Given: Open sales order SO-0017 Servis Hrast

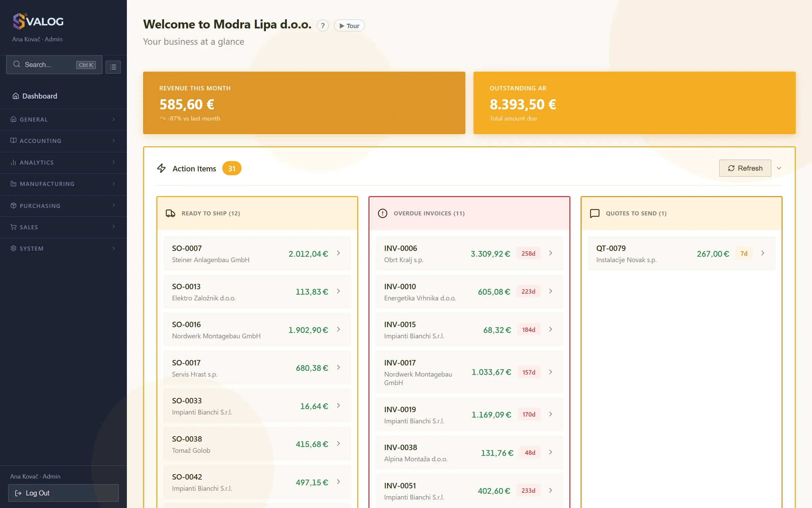Looking at the screenshot, I should [x=257, y=368].
